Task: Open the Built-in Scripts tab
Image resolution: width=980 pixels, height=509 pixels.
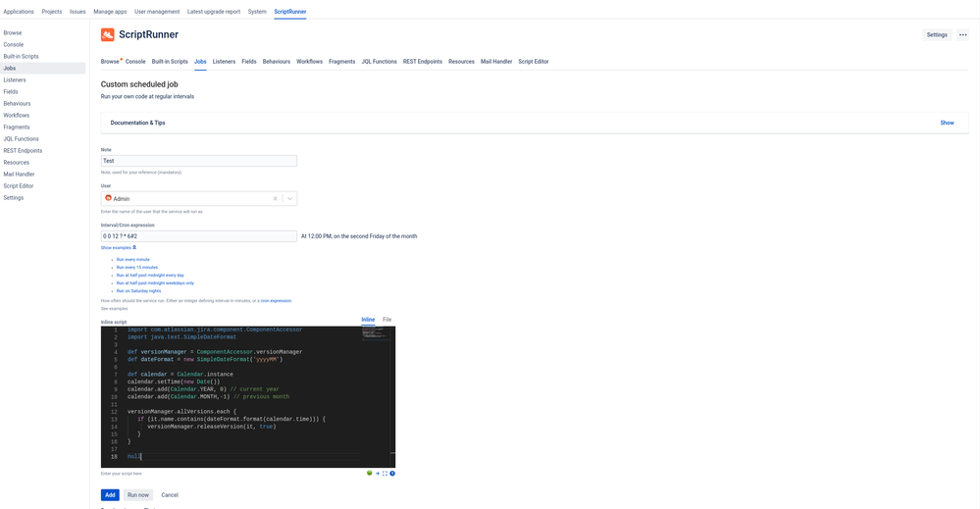Action: pyautogui.click(x=170, y=62)
